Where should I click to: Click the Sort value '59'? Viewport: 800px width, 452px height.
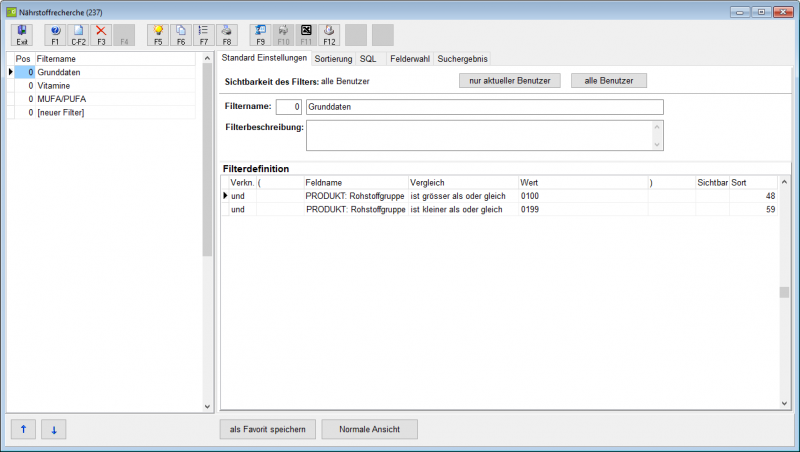tap(754, 209)
